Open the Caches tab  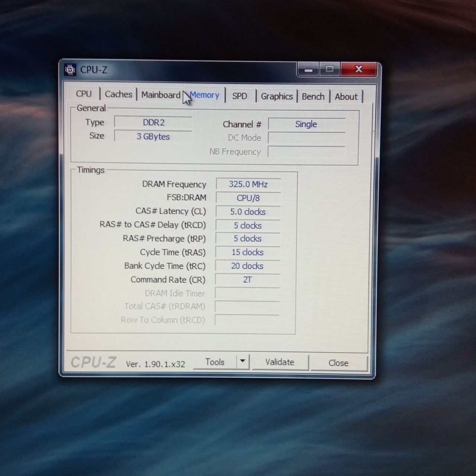click(x=118, y=94)
